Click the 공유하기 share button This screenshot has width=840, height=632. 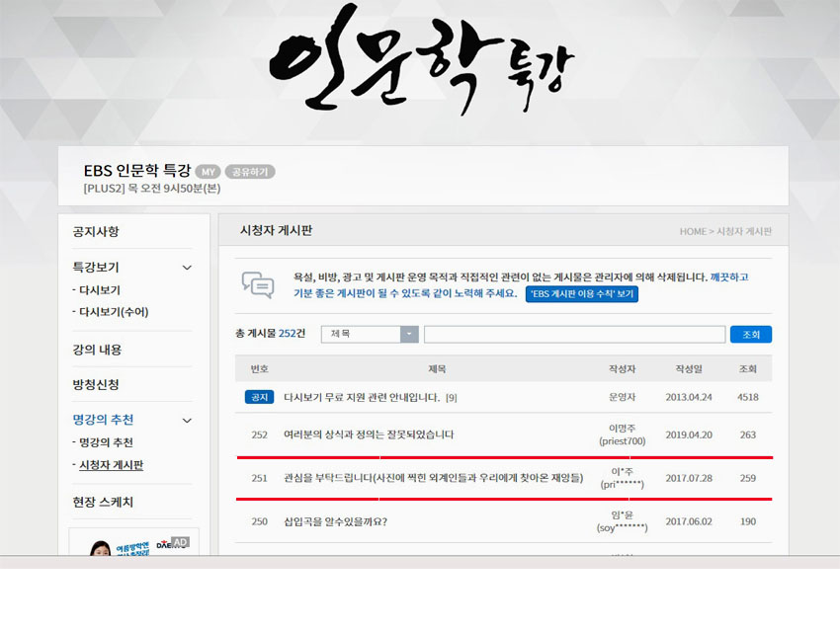(250, 172)
